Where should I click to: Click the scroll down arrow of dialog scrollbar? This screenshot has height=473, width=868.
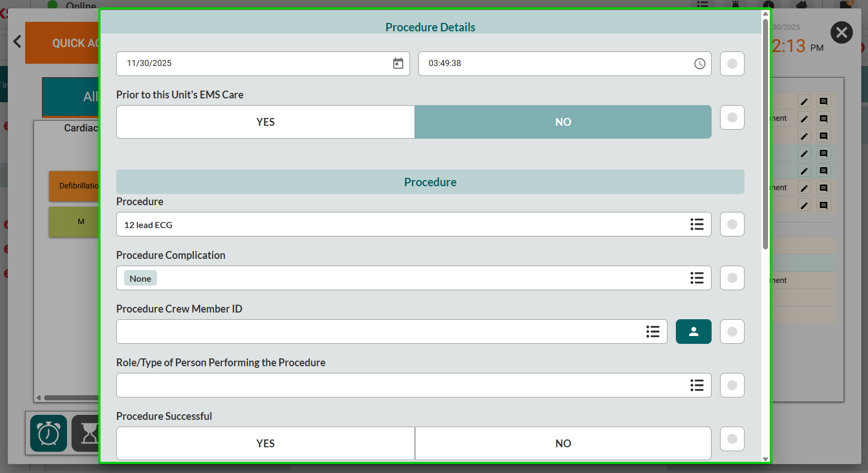click(765, 459)
